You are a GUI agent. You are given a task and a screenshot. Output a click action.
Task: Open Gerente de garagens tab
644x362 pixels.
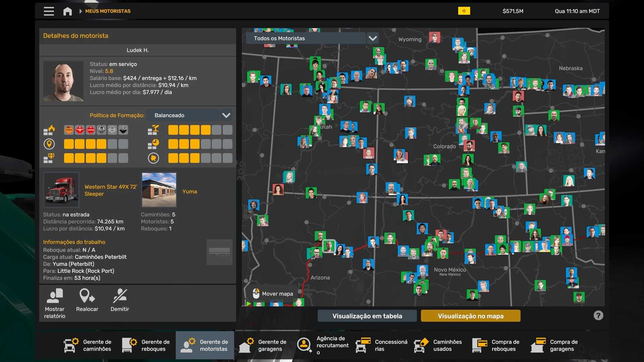pos(263,345)
